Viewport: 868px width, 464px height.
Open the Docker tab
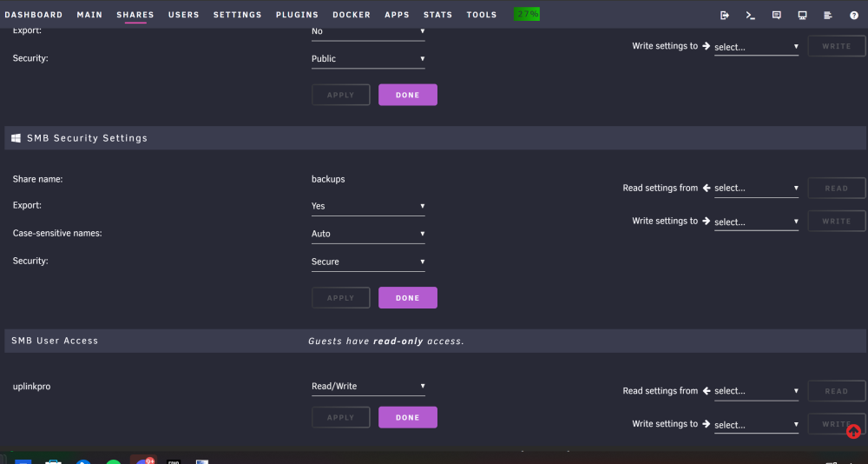352,15
